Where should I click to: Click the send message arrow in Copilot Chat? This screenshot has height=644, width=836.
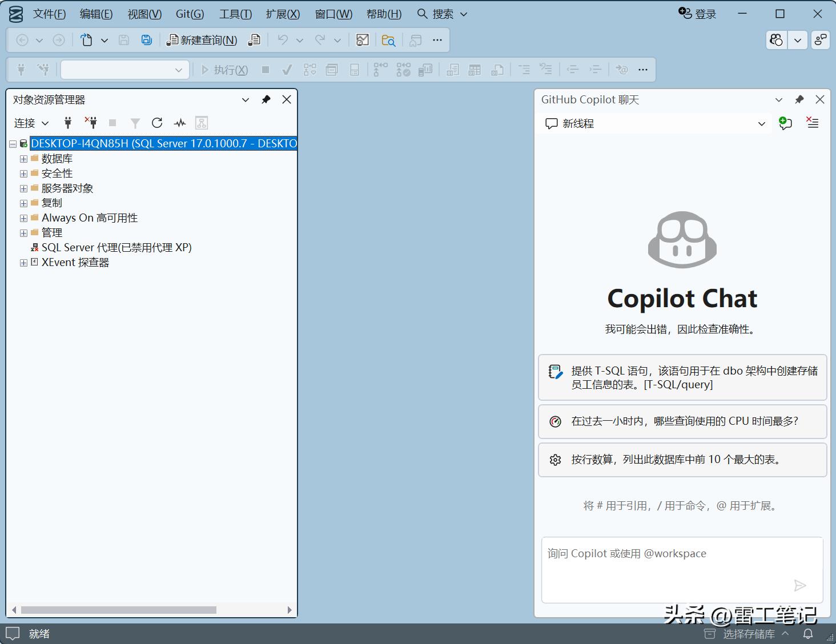click(x=800, y=585)
